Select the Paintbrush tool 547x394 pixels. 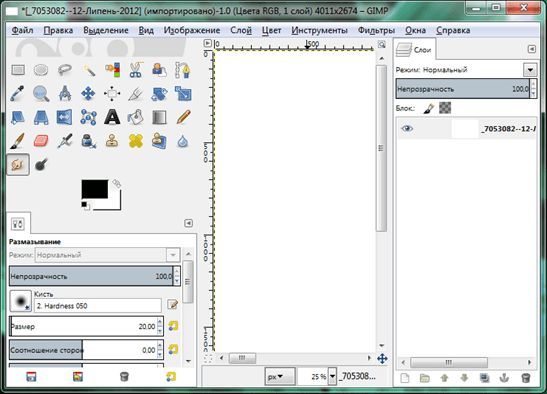[18, 141]
